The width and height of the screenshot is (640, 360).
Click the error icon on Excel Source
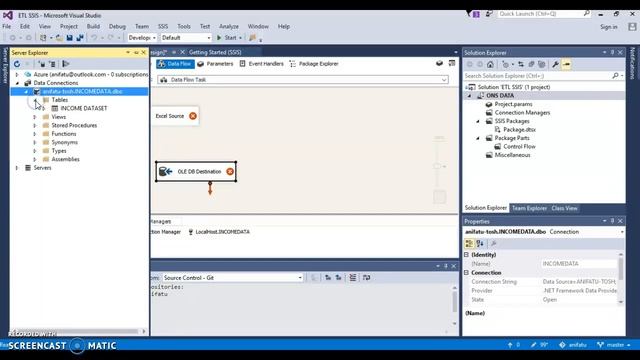pyautogui.click(x=193, y=116)
